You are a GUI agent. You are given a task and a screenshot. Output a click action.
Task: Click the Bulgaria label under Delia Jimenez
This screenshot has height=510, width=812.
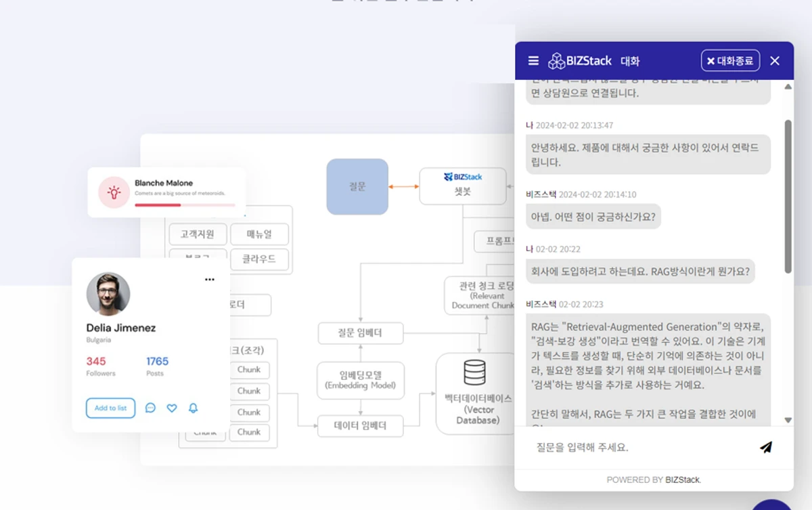99,340
